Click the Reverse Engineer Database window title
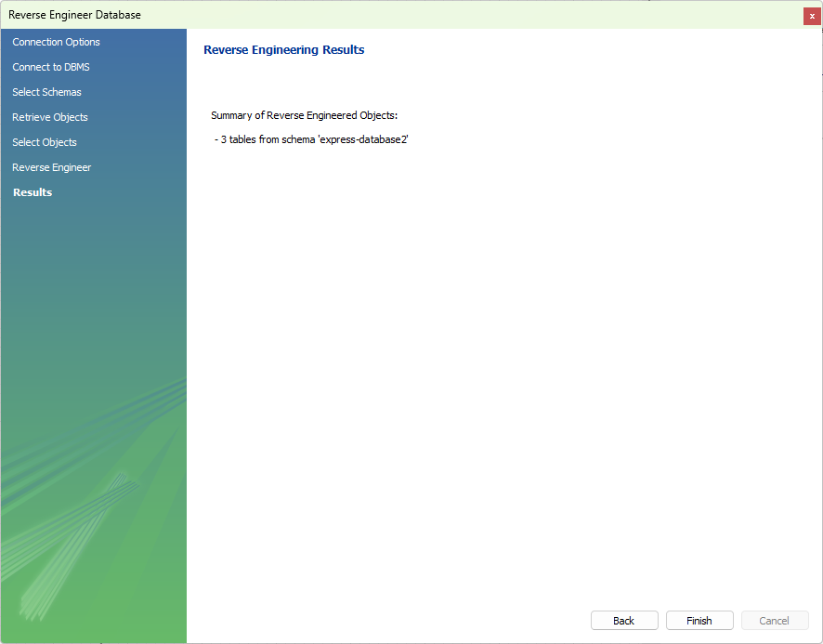 (74, 15)
